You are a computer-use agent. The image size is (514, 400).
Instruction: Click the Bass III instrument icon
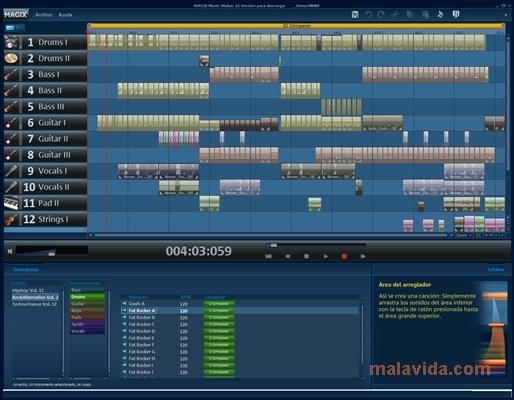tap(11, 107)
